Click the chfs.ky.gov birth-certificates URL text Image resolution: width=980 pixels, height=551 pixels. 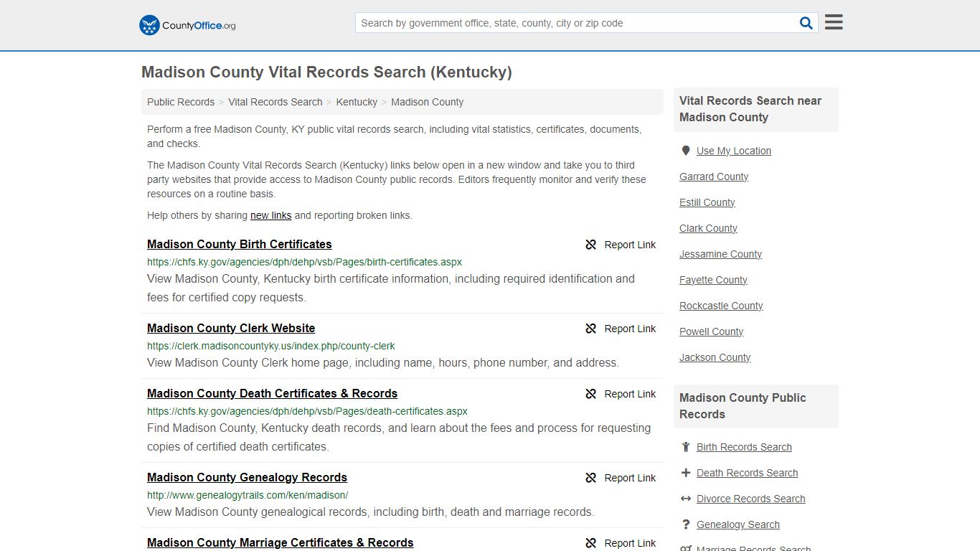point(304,262)
